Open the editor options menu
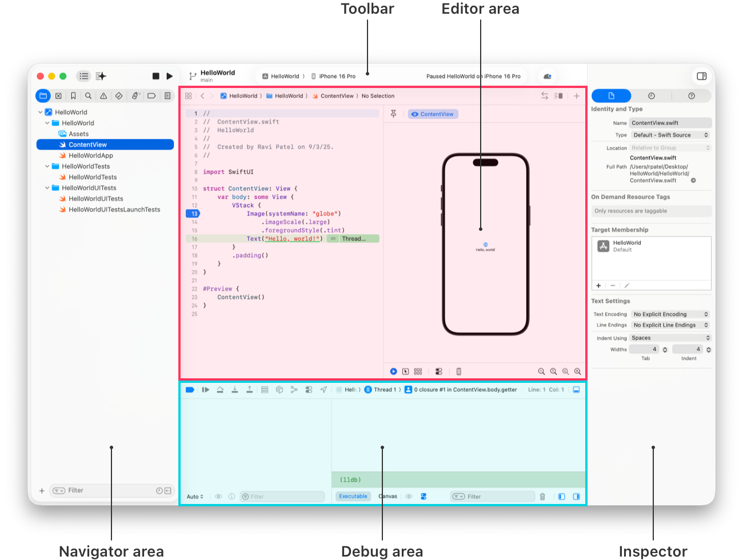The image size is (743, 560). 559,96
